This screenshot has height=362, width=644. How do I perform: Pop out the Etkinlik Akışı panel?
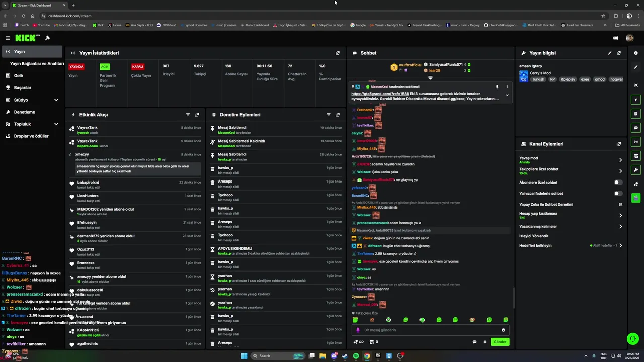(x=197, y=115)
